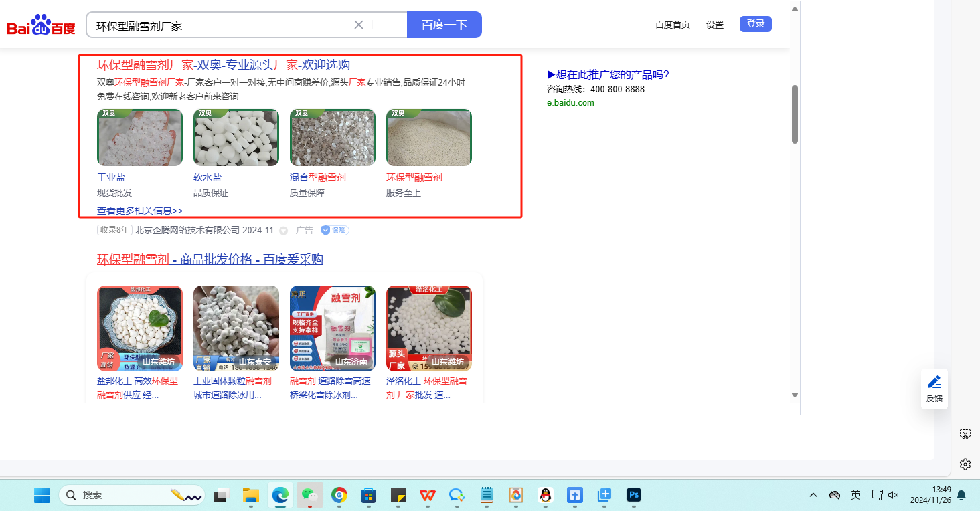Launch Photoshop from the taskbar
Viewport: 980px width, 511px height.
[x=634, y=495]
